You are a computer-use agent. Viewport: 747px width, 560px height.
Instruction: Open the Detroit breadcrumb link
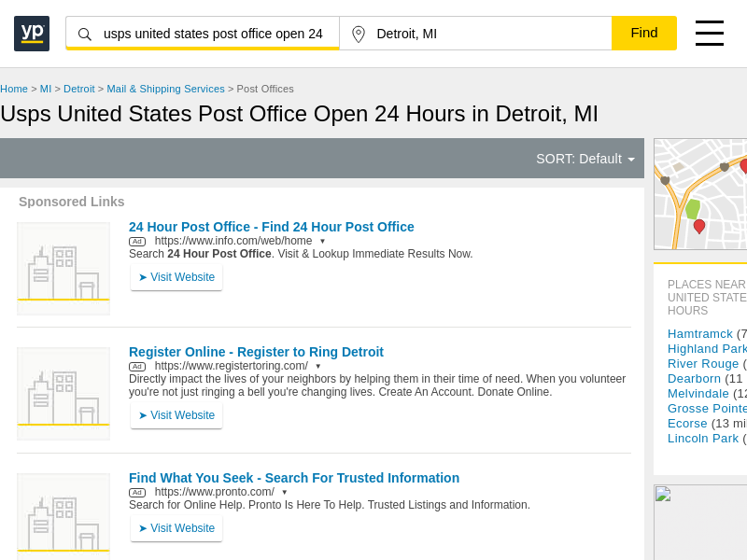click(x=79, y=89)
